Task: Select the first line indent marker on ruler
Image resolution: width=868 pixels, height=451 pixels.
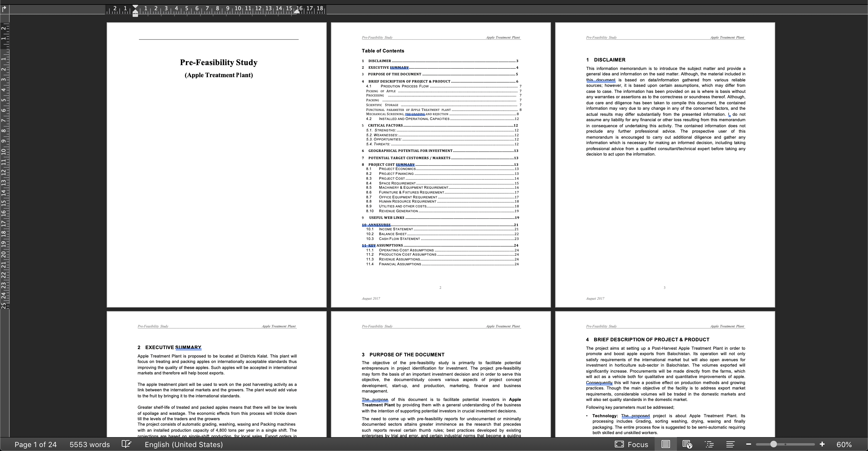Action: click(135, 7)
